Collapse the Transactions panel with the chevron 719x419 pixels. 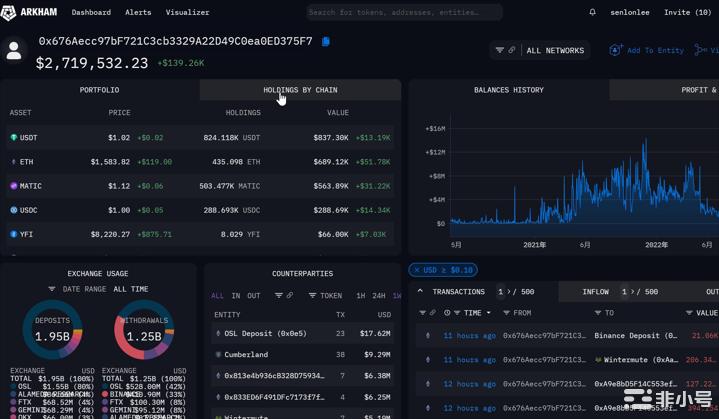click(x=421, y=292)
